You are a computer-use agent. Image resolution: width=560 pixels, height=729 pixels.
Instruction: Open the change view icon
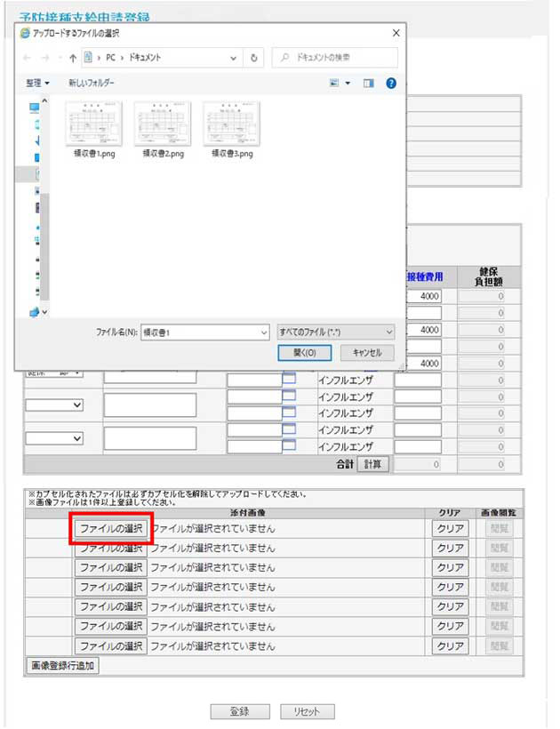334,83
